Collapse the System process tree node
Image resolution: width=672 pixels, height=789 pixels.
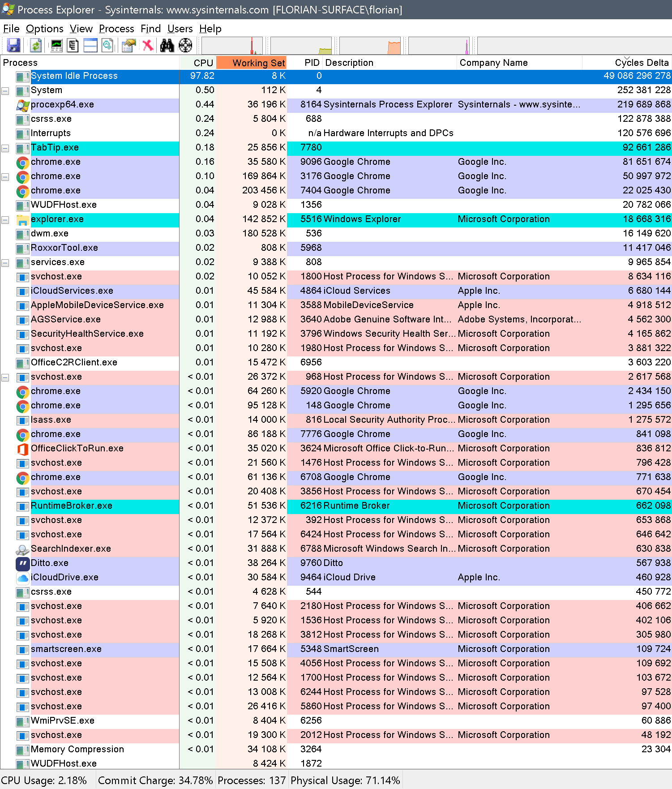pyautogui.click(x=5, y=91)
